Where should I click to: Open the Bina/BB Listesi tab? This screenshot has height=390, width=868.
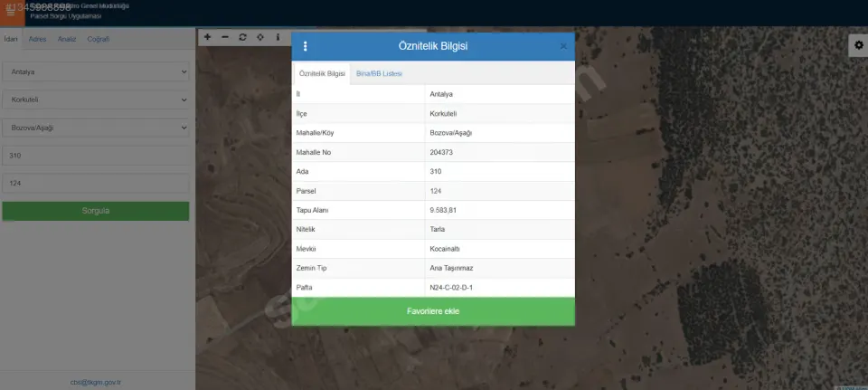(x=379, y=73)
